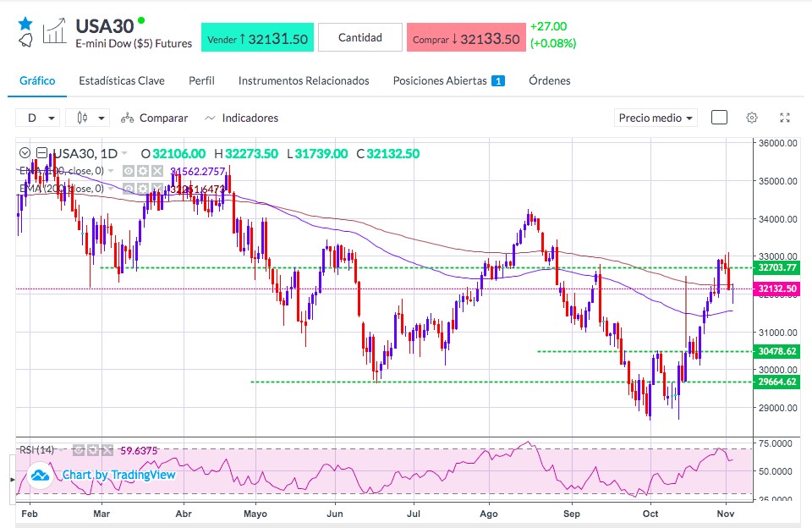
Task: Click the 32132.50 current price label
Action: point(776,289)
